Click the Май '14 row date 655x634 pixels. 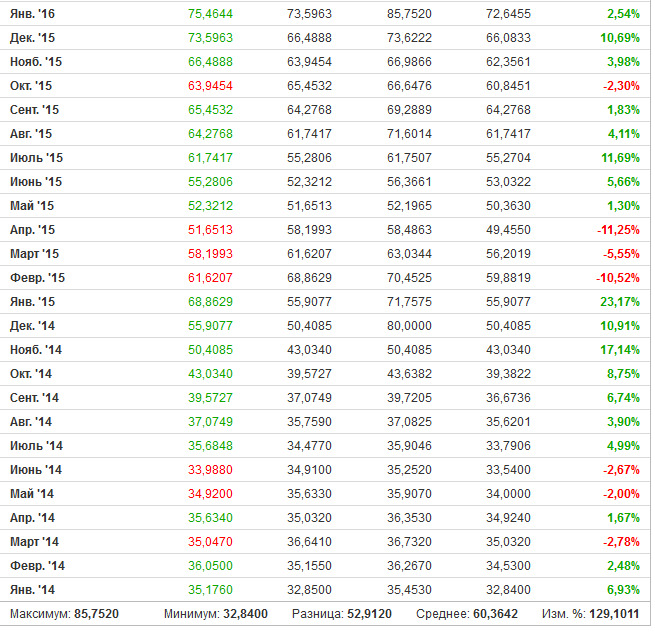32,494
